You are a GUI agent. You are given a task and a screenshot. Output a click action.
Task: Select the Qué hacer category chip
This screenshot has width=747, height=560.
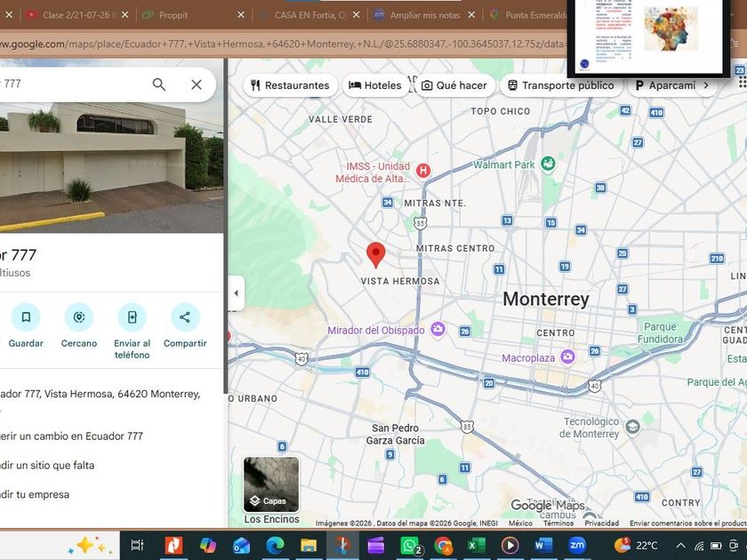tap(454, 85)
